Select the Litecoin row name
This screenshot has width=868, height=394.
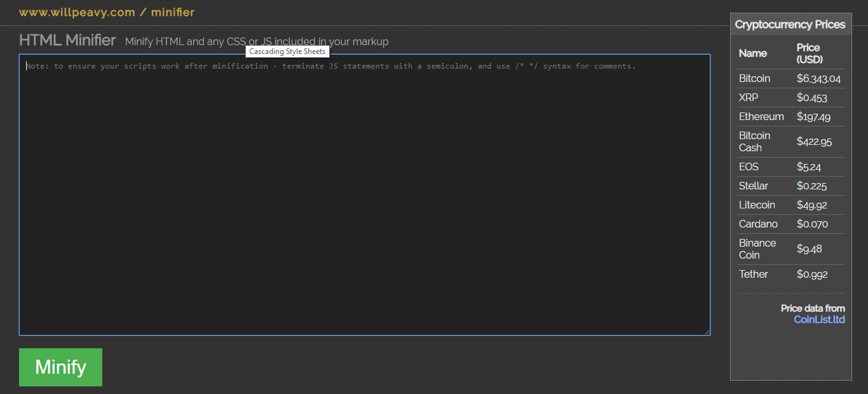click(x=757, y=205)
